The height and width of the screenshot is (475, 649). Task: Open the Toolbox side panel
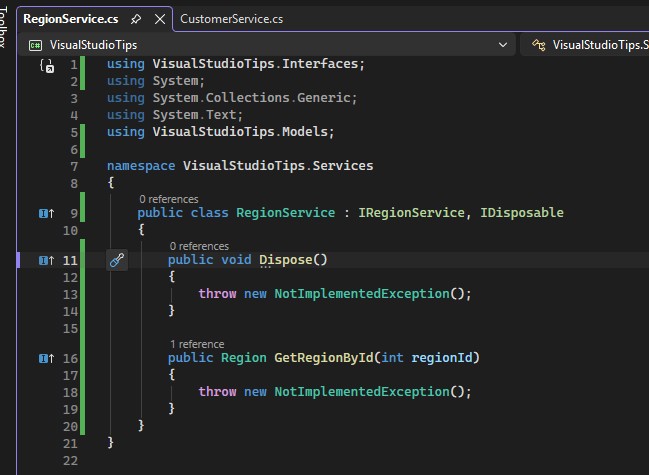tap(3, 25)
